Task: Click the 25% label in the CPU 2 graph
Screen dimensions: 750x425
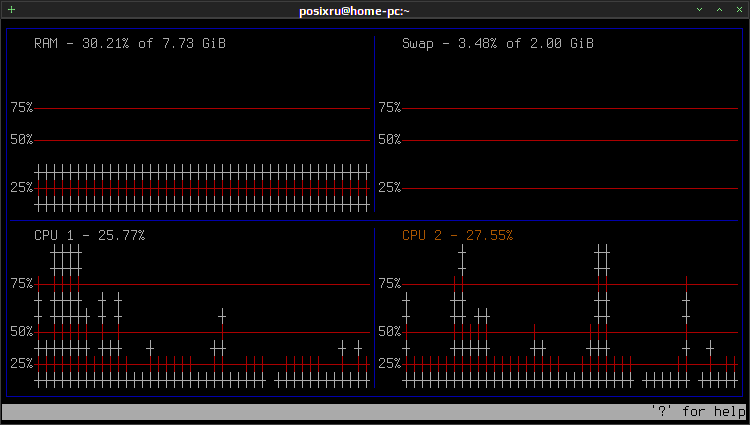Action: [x=390, y=363]
